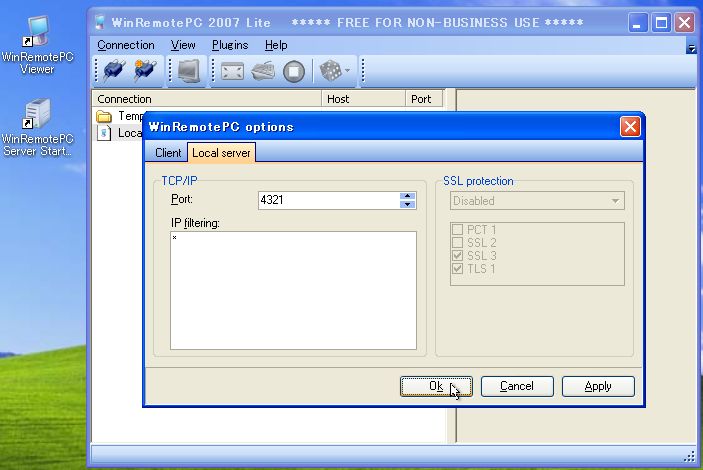Confirm options with the Ok button
The image size is (703, 470).
436,386
